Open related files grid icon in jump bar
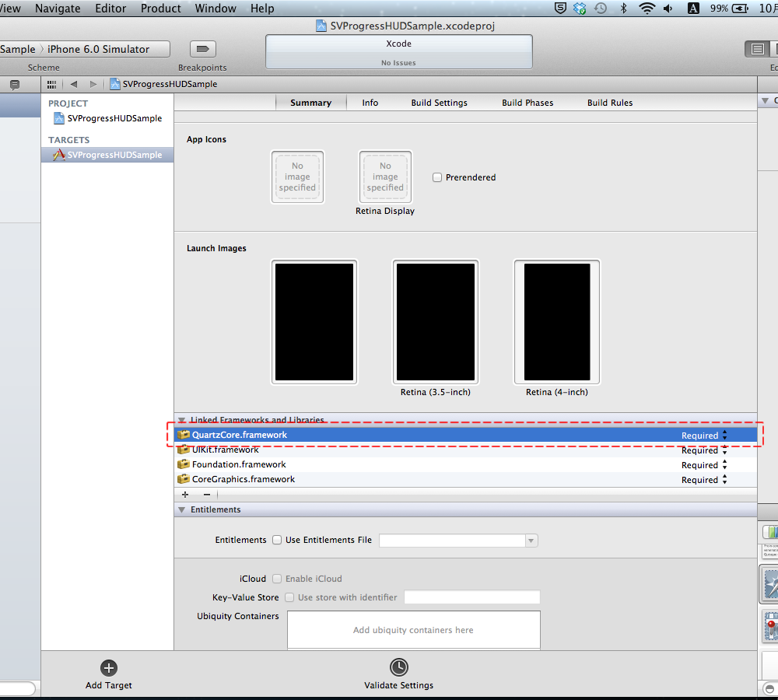The width and height of the screenshot is (778, 700). pos(52,84)
